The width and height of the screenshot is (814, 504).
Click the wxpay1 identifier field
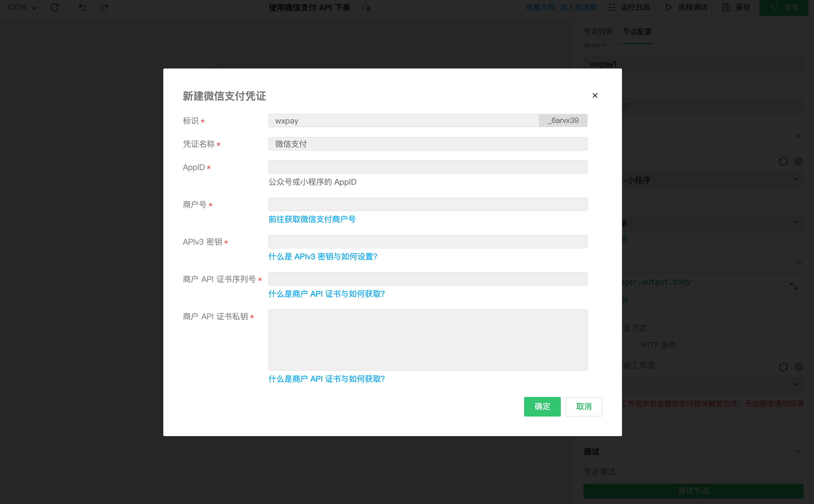(694, 64)
